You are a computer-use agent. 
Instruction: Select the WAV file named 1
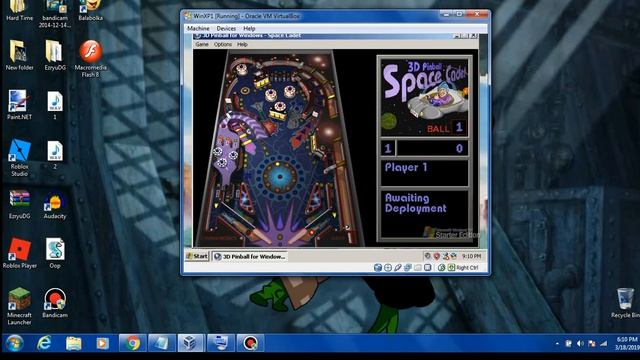click(x=55, y=105)
